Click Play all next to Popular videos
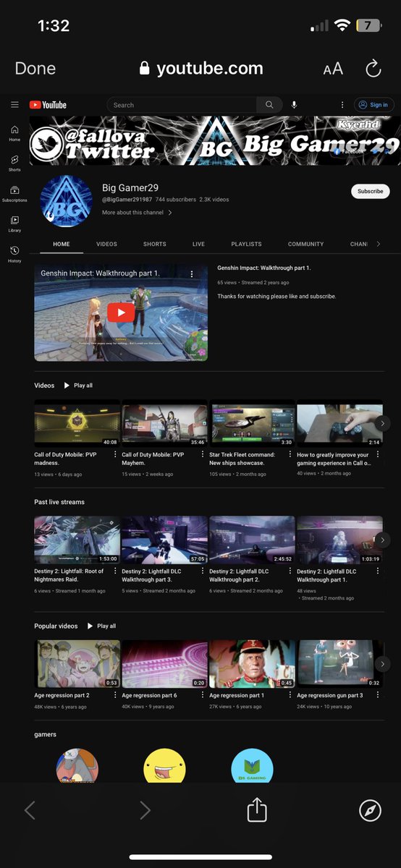 click(x=101, y=626)
